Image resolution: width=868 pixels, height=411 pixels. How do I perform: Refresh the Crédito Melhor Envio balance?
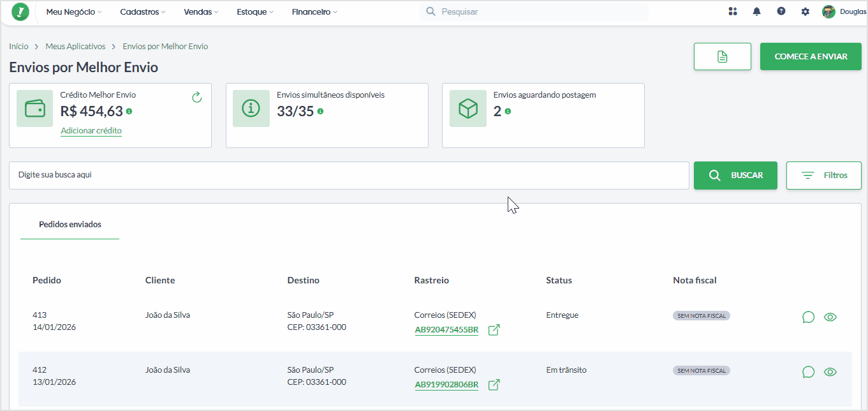coord(196,97)
